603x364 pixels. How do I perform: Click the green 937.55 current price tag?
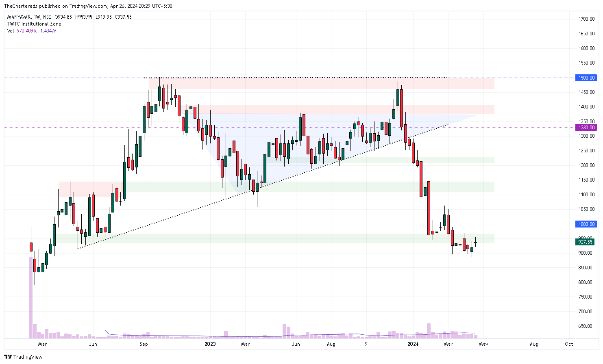[585, 242]
